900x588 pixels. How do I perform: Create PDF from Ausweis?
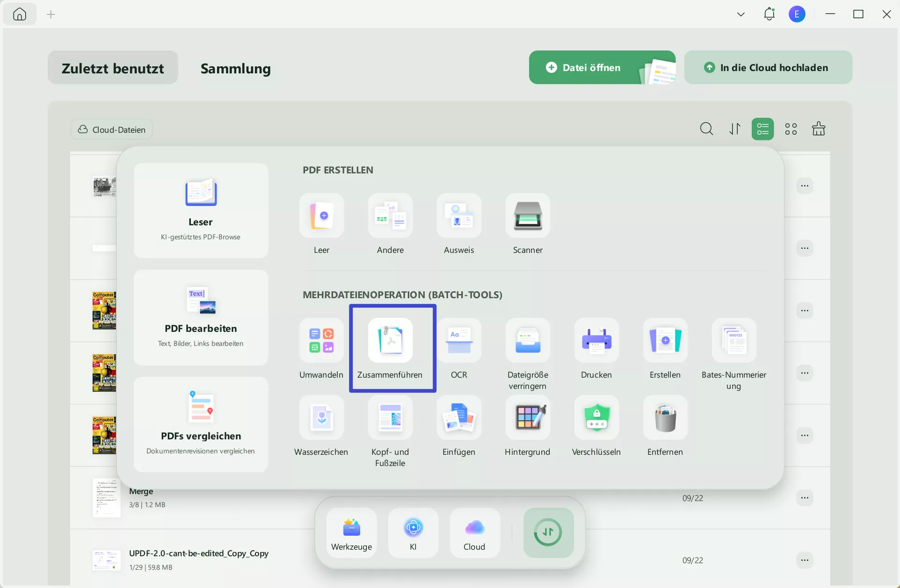click(x=459, y=216)
